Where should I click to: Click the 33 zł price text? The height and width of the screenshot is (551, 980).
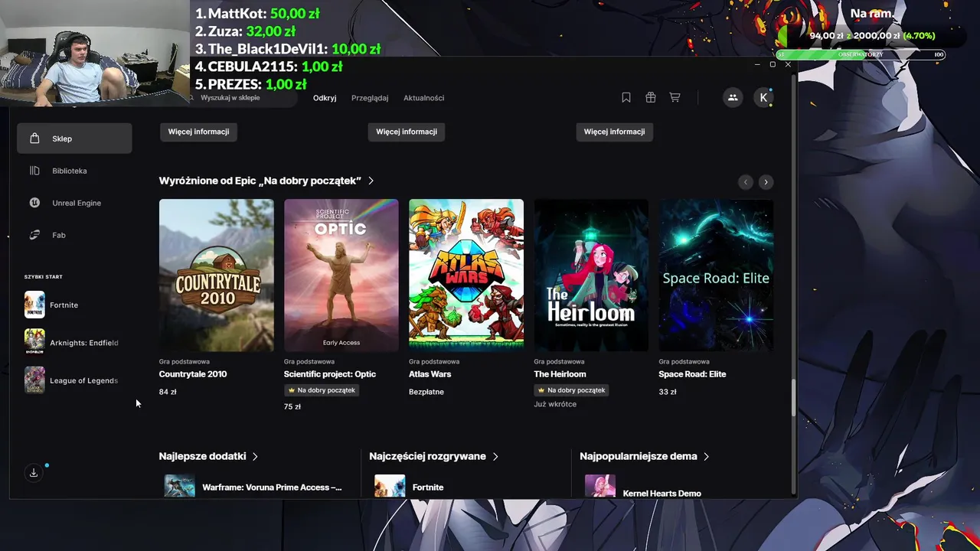click(x=668, y=392)
